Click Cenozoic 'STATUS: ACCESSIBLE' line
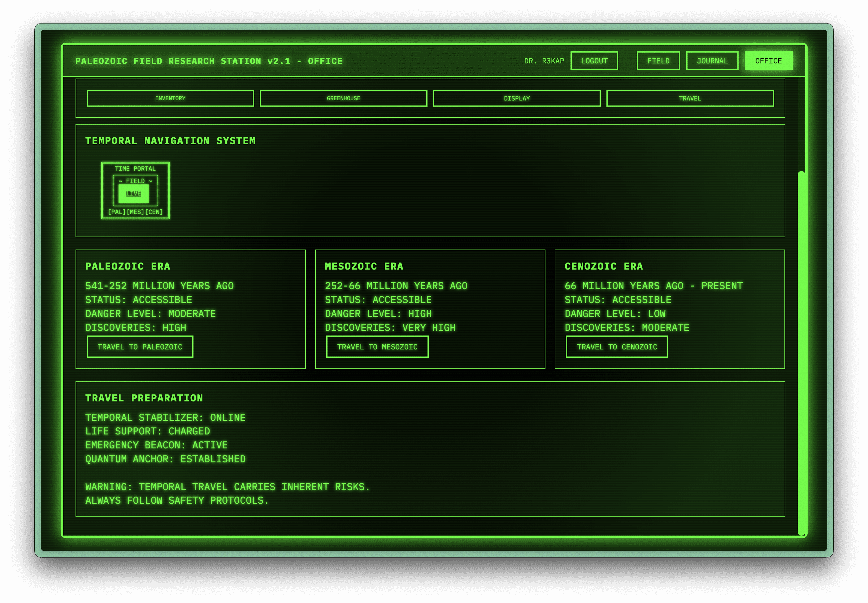 click(x=618, y=300)
